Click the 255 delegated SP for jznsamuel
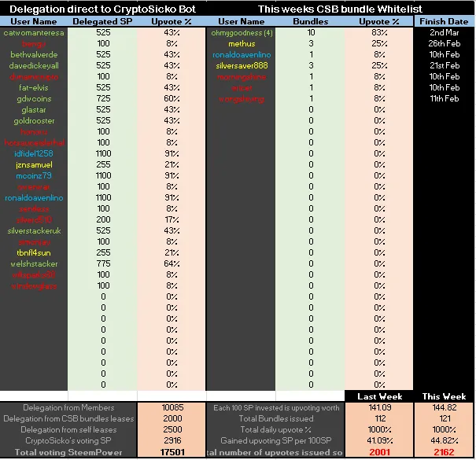This screenshot has width=476, height=460. point(103,165)
